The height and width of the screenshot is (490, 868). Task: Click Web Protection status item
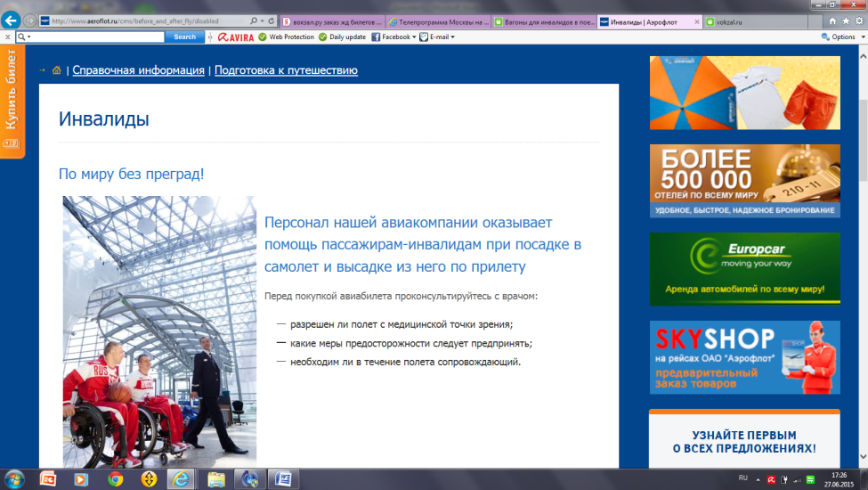coord(286,37)
